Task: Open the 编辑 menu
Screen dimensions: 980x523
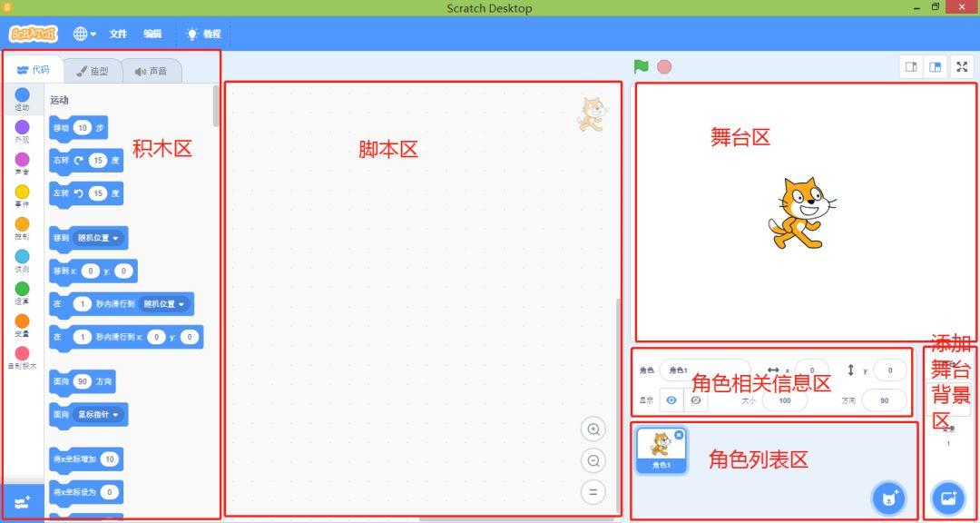Action: click(152, 34)
